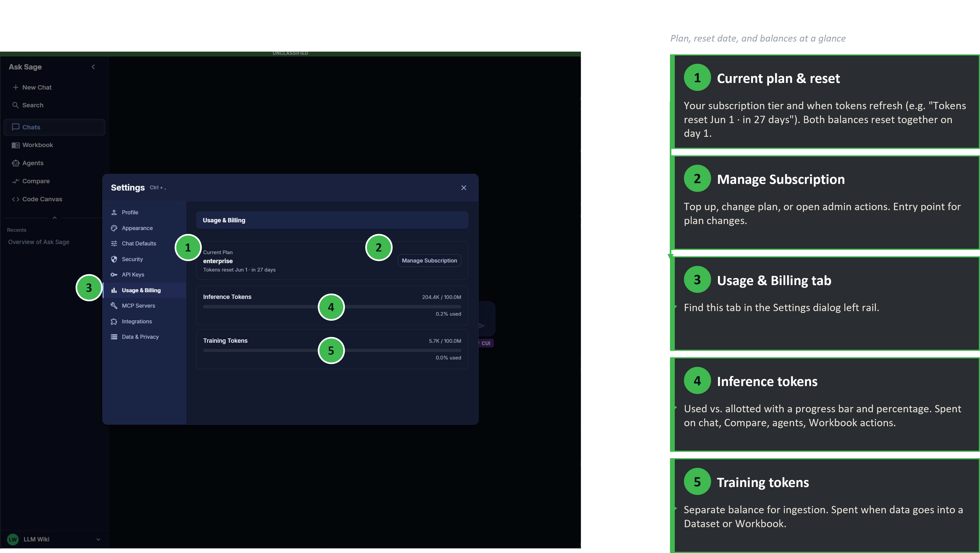Screen dimensions: 980x553
Task: Open Search in the sidebar
Action: pos(54,105)
